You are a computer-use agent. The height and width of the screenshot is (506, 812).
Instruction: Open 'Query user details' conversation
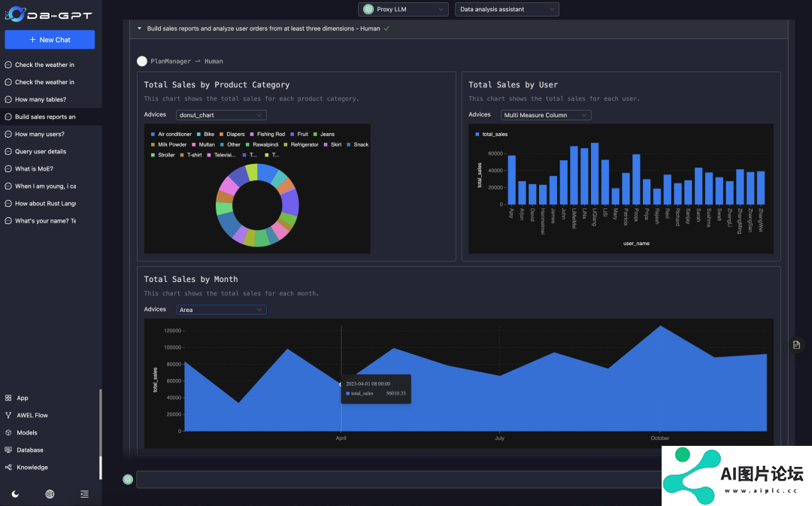pos(41,152)
